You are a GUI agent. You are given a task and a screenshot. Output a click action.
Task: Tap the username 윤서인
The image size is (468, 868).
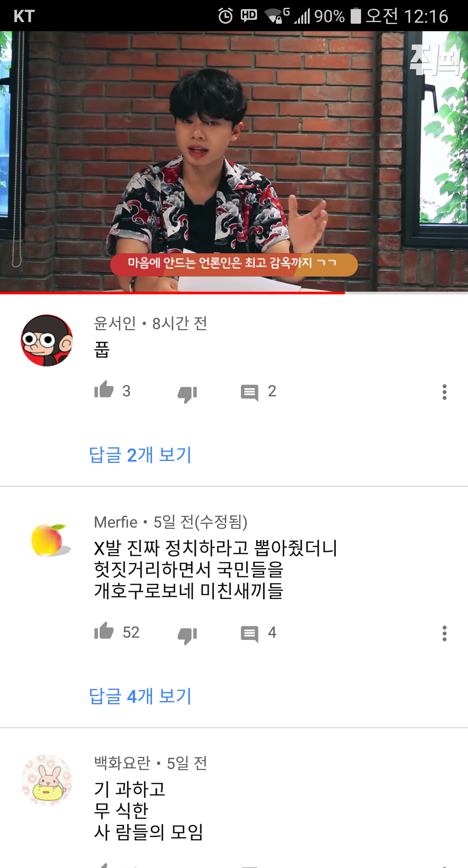click(115, 323)
